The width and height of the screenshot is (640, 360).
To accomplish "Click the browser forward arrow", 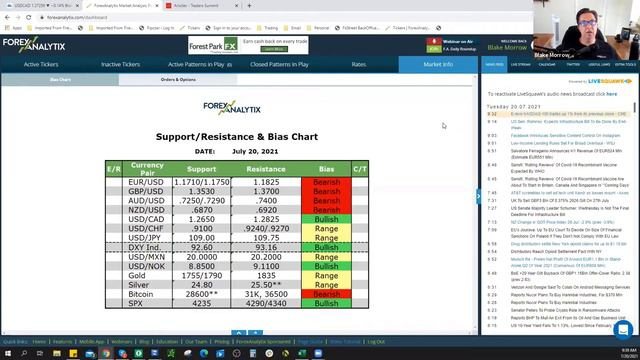I will (x=18, y=18).
